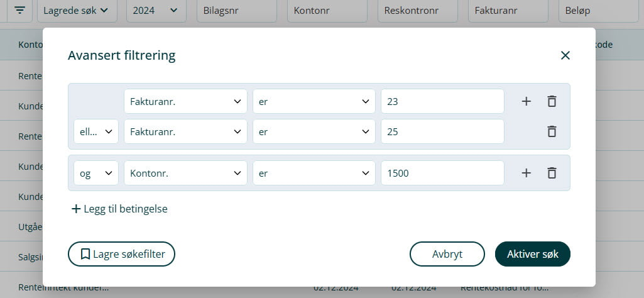The image size is (644, 298).
Task: Expand the 'ell...' logical operator dropdown
Action: [x=96, y=131]
